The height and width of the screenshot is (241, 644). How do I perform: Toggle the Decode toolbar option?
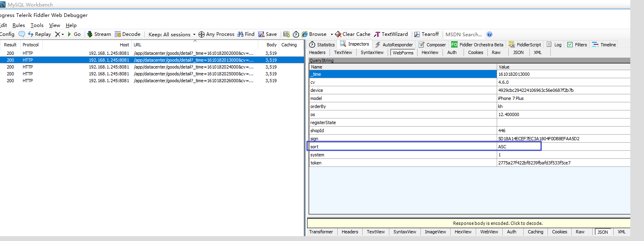click(x=128, y=34)
